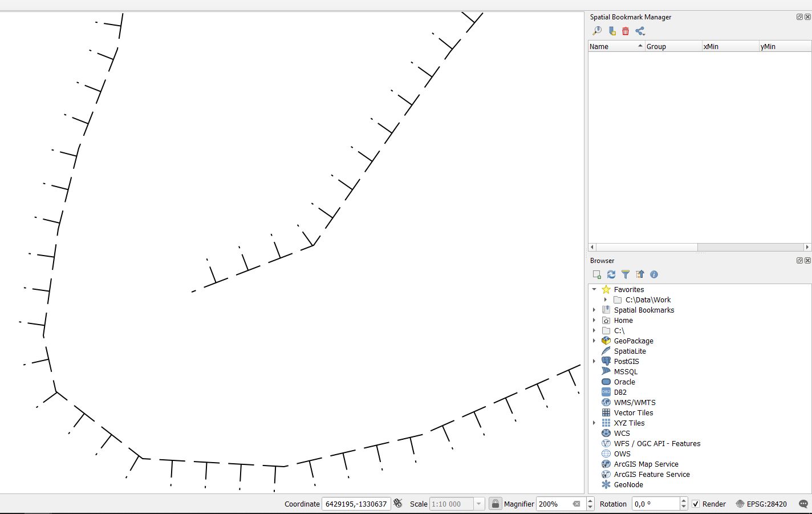Viewport: 812px width, 514px height.
Task: Click Add Selected Layers icon in Browser
Action: point(597,274)
